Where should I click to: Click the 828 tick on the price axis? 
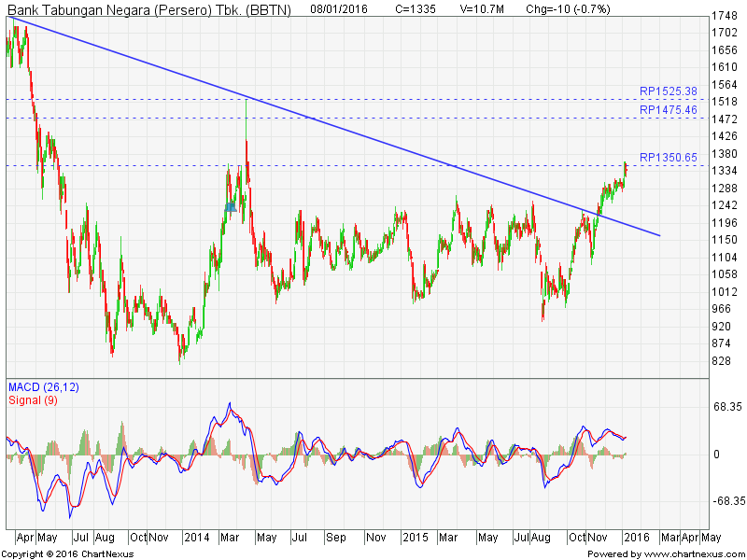[x=722, y=361]
